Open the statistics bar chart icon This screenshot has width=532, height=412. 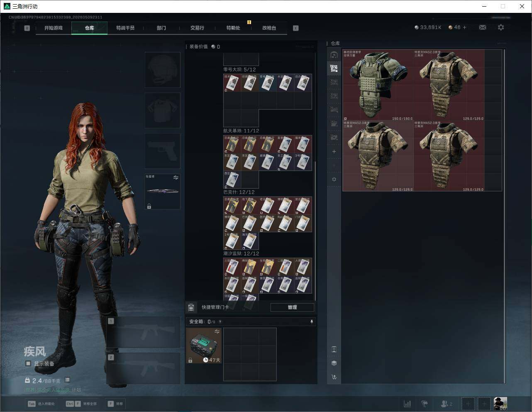point(408,404)
